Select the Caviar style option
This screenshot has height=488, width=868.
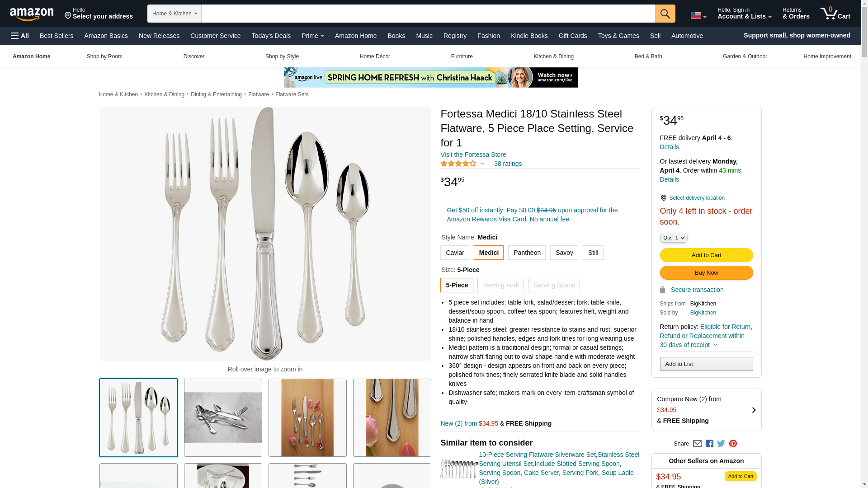[x=455, y=253]
